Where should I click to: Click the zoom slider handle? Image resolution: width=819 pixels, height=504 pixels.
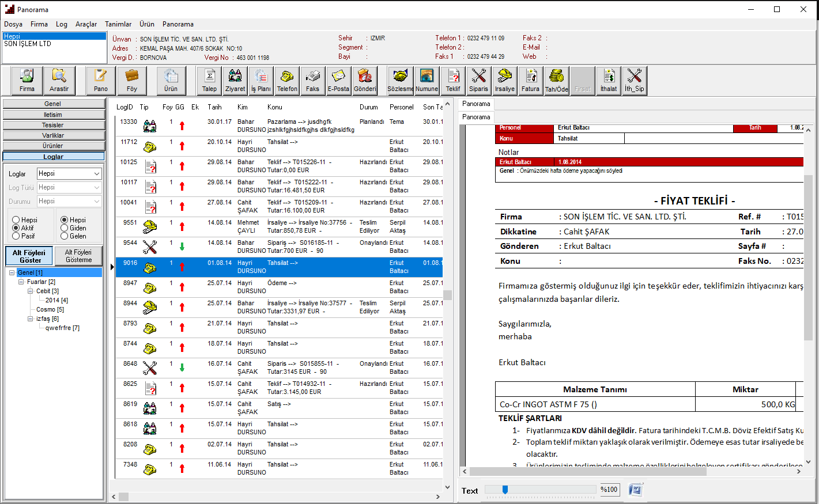click(x=505, y=490)
